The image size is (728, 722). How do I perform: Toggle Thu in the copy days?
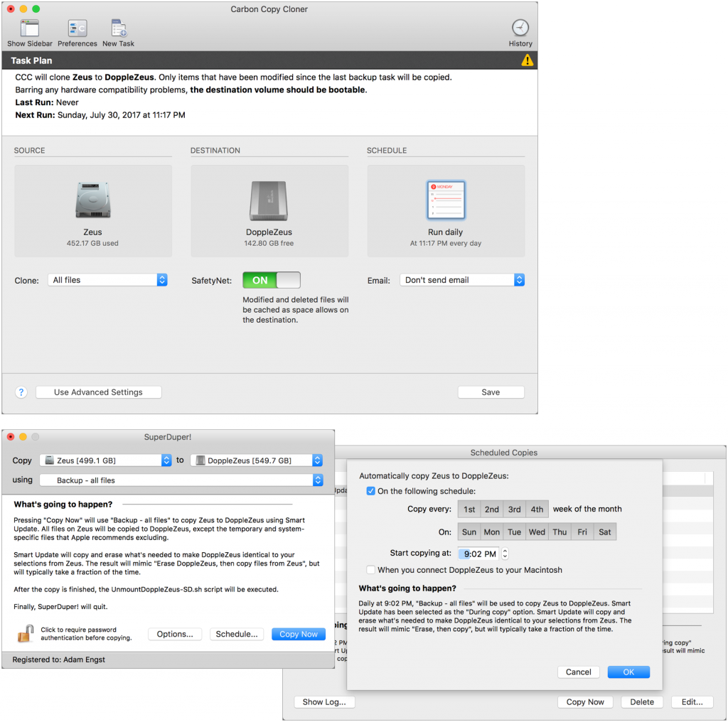[560, 532]
